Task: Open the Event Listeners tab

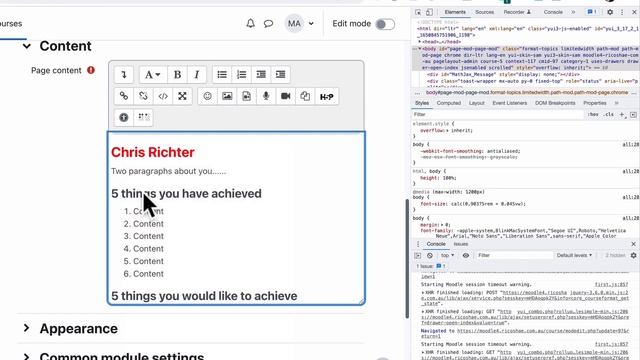Action: click(x=509, y=103)
